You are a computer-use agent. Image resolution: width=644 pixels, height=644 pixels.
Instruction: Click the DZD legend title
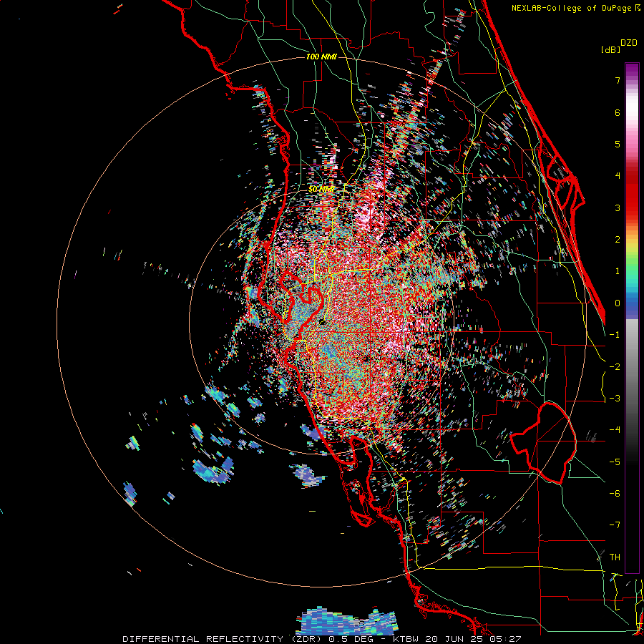tap(629, 43)
